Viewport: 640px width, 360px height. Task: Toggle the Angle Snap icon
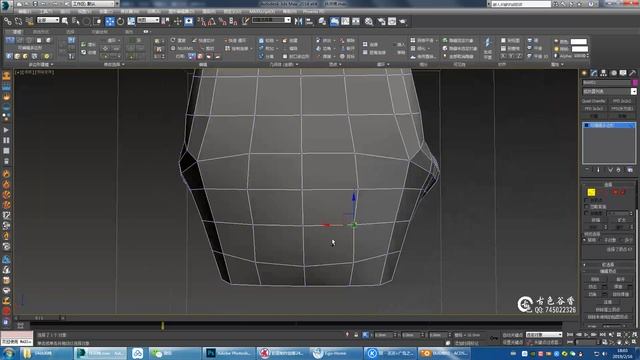click(212, 21)
